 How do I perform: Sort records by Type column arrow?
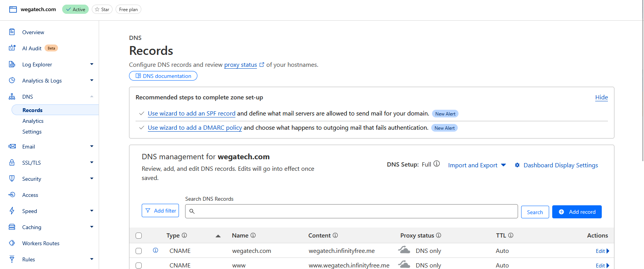218,236
